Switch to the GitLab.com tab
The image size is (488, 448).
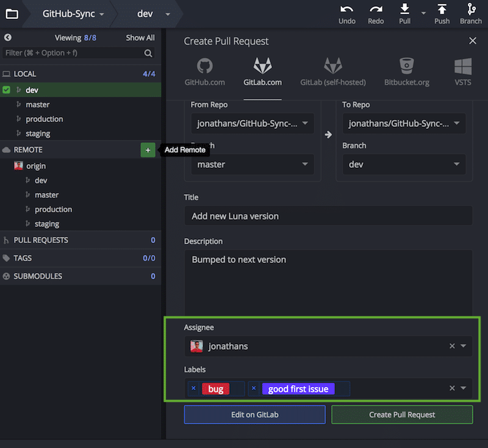[x=262, y=72]
